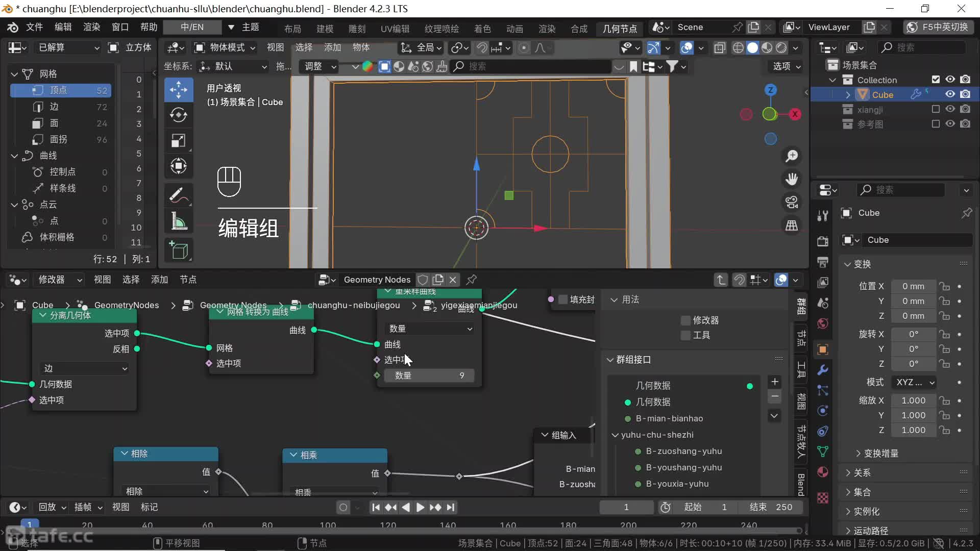Click the play animation button
The image size is (980, 551).
click(x=420, y=507)
